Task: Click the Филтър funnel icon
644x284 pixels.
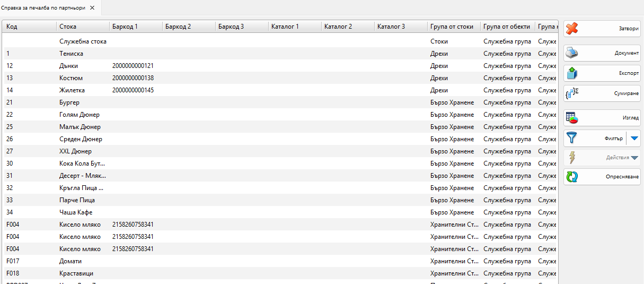Action: [572, 138]
